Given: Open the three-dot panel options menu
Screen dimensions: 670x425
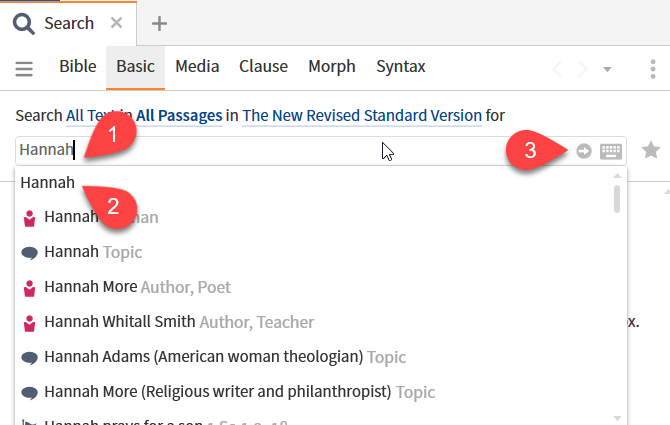Looking at the screenshot, I should pyautogui.click(x=653, y=69).
